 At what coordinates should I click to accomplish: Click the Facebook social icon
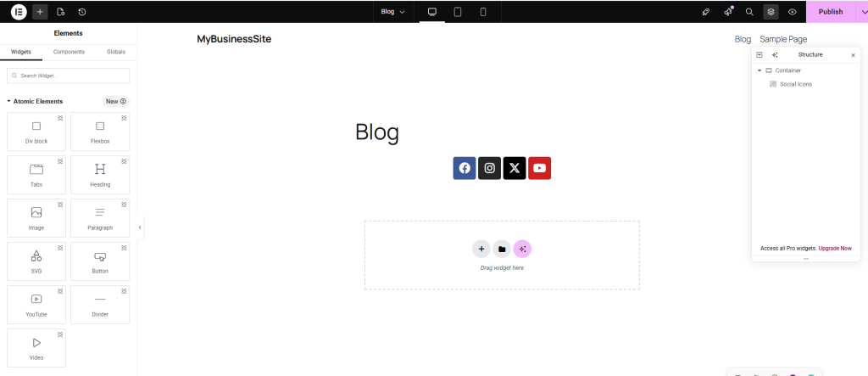[x=465, y=168]
